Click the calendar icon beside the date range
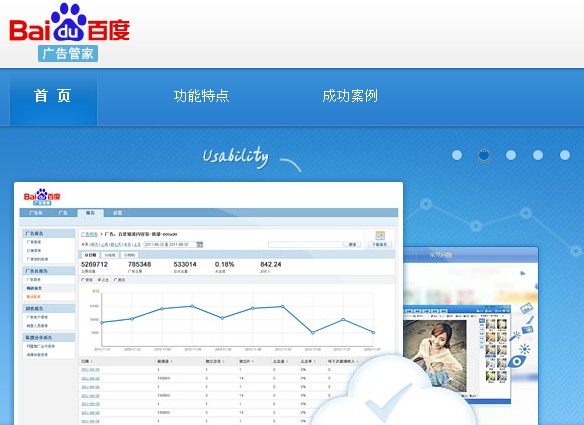The height and width of the screenshot is (425, 584). click(200, 244)
